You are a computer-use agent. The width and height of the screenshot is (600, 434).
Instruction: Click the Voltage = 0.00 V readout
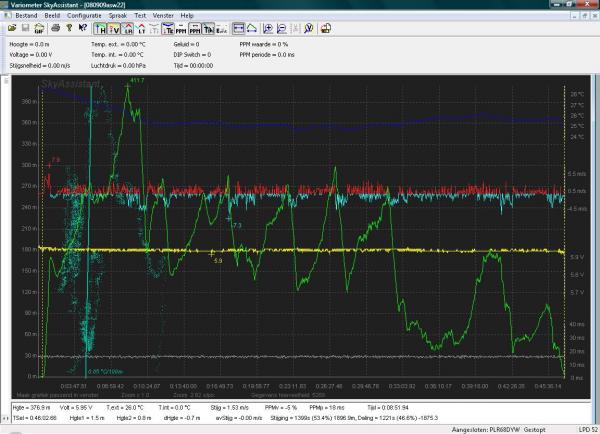[31, 55]
